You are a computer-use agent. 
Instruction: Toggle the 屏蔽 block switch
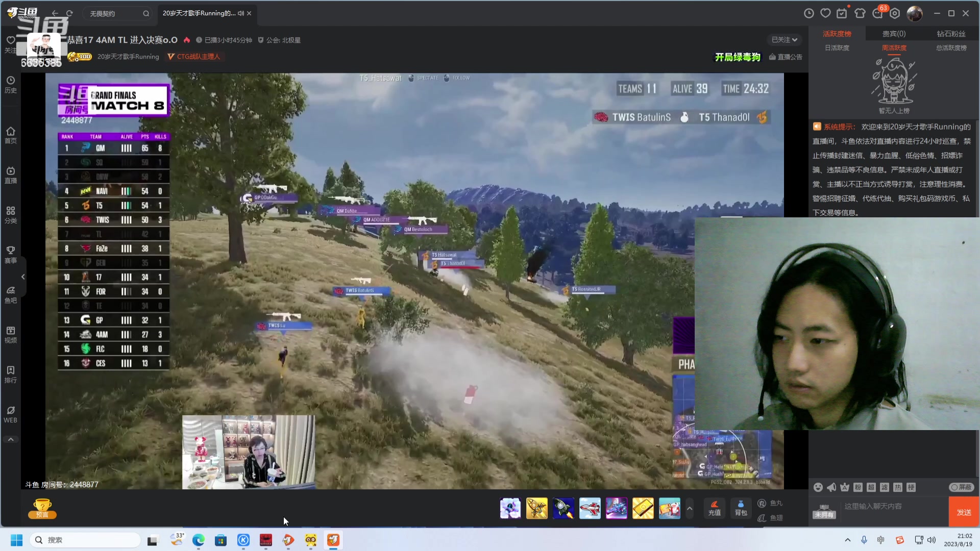pos(962,487)
